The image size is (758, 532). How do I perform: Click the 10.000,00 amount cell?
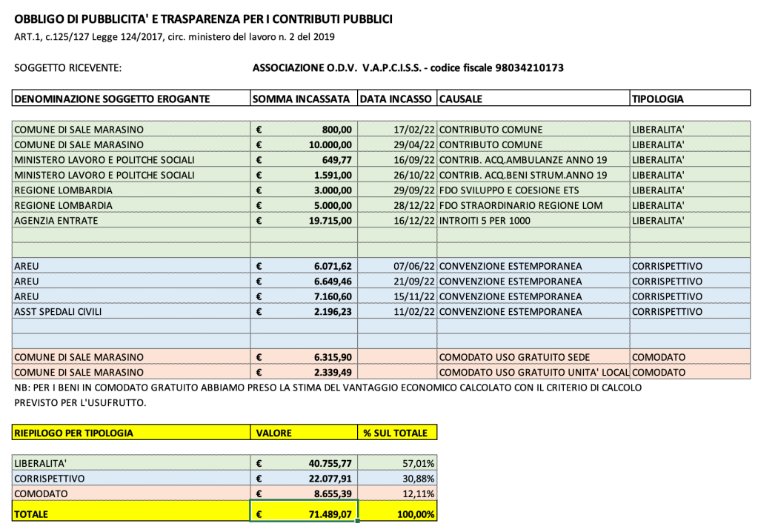(x=304, y=144)
